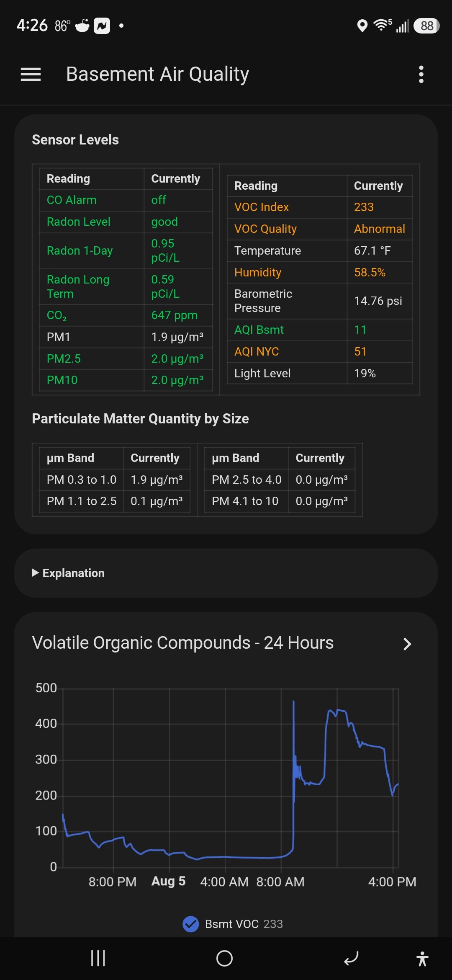
Task: Open the AQI NYC reading
Action: coord(320,352)
